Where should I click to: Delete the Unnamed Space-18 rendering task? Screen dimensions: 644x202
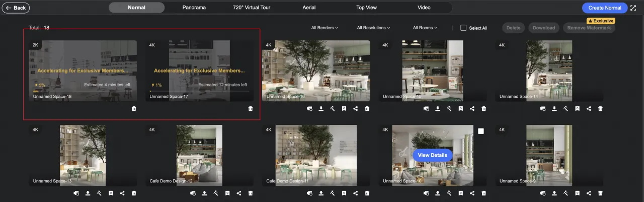click(134, 108)
